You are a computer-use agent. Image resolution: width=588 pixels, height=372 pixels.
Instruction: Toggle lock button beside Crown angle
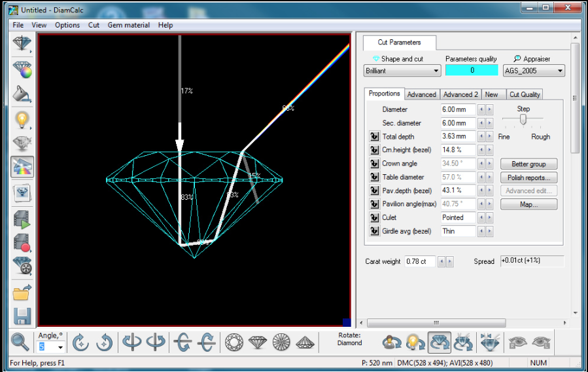coord(374,164)
